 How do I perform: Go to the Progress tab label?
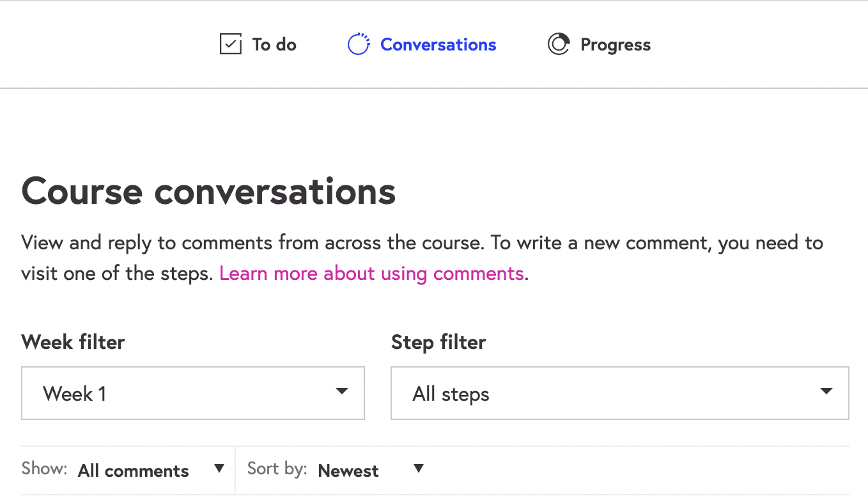(615, 45)
